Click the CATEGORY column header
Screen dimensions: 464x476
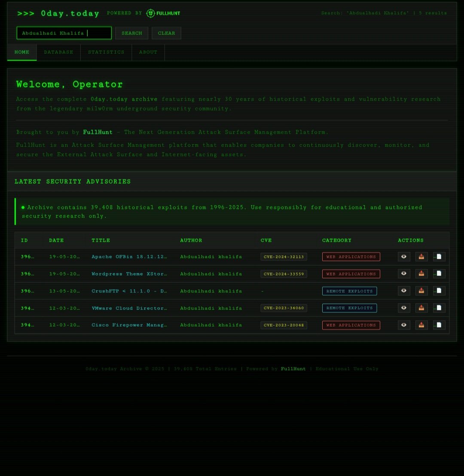[337, 240]
